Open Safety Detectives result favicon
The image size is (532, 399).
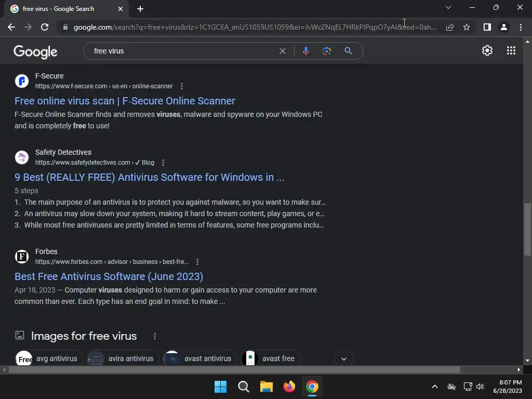[x=22, y=157]
